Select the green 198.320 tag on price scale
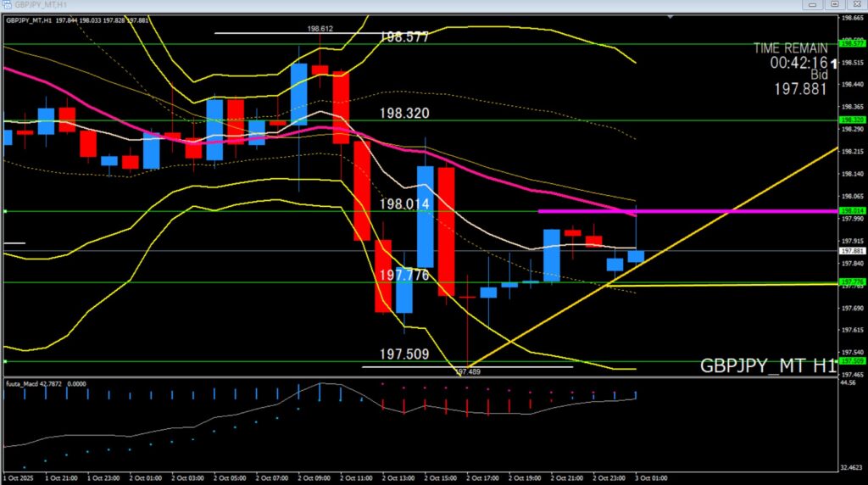The height and width of the screenshot is (485, 868). click(850, 120)
